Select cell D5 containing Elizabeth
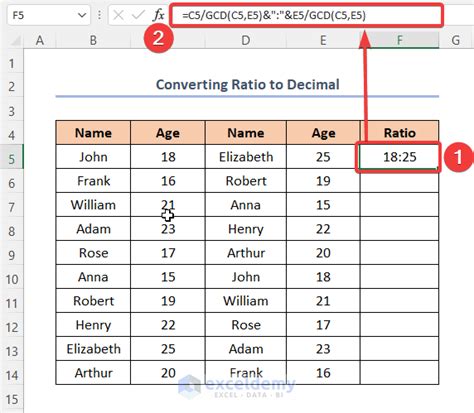 pyautogui.click(x=246, y=157)
